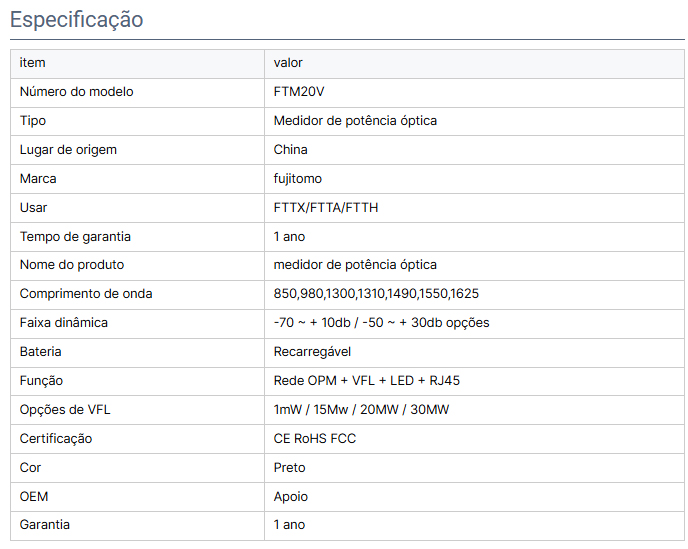This screenshot has width=688, height=549.
Task: Click the valor column header
Action: click(x=288, y=63)
